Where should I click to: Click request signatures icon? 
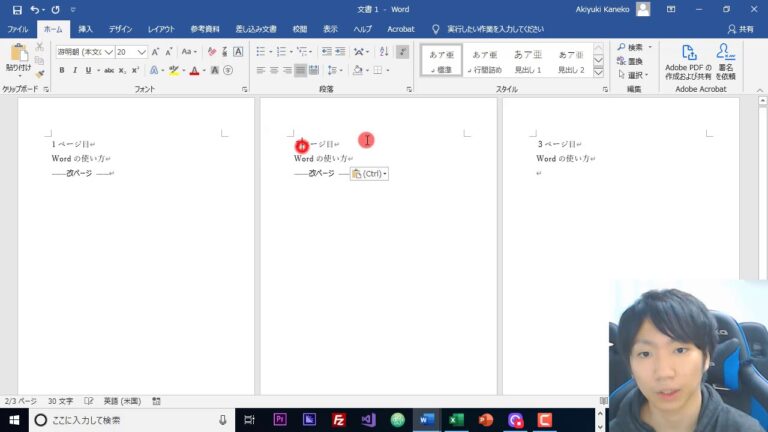tap(725, 62)
